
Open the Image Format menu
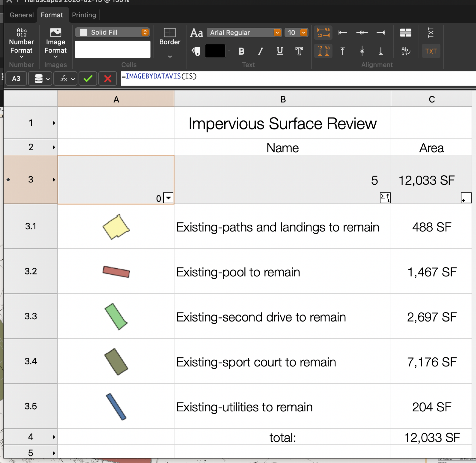point(55,43)
